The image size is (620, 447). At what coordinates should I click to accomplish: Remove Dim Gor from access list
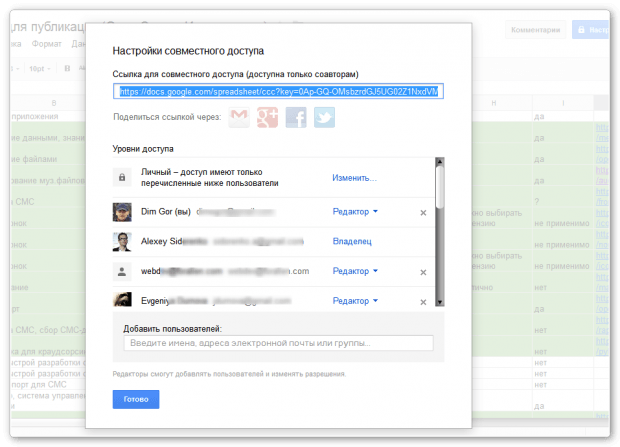point(423,213)
